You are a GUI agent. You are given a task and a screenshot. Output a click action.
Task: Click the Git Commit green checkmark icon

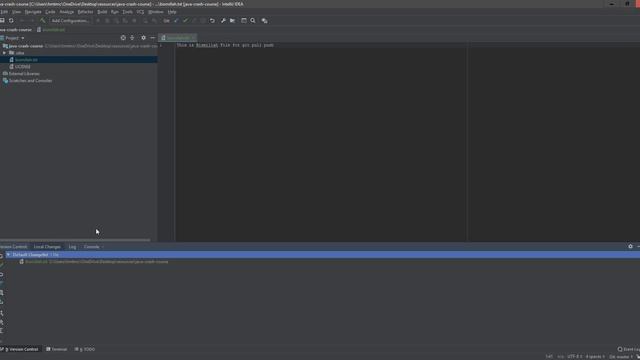(x=186, y=20)
